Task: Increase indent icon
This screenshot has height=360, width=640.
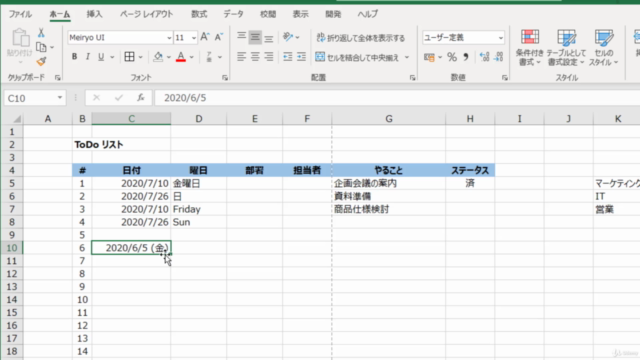Action: pos(301,57)
